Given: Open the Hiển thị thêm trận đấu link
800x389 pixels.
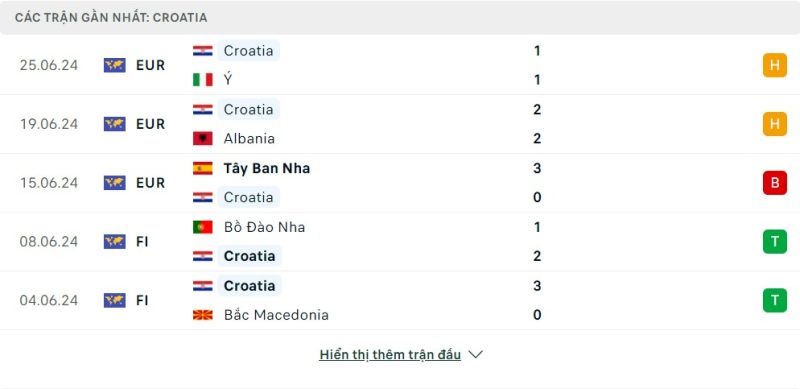Looking at the screenshot, I should 390,354.
